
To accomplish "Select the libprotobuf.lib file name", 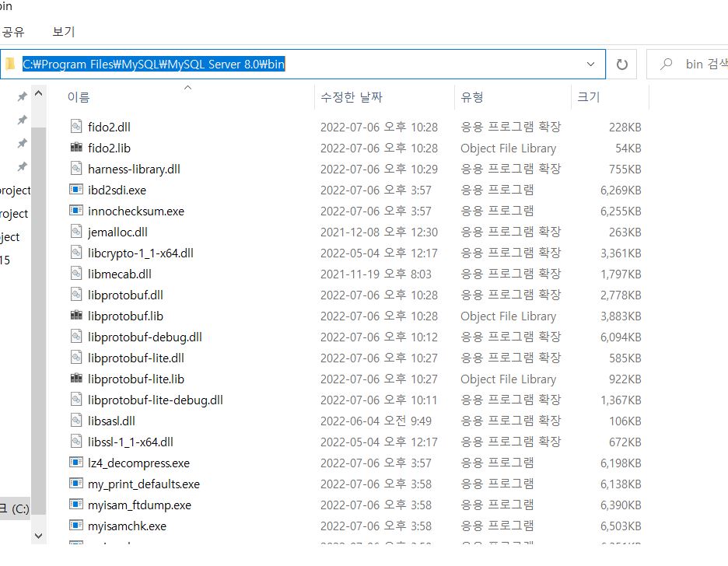I will [x=125, y=316].
